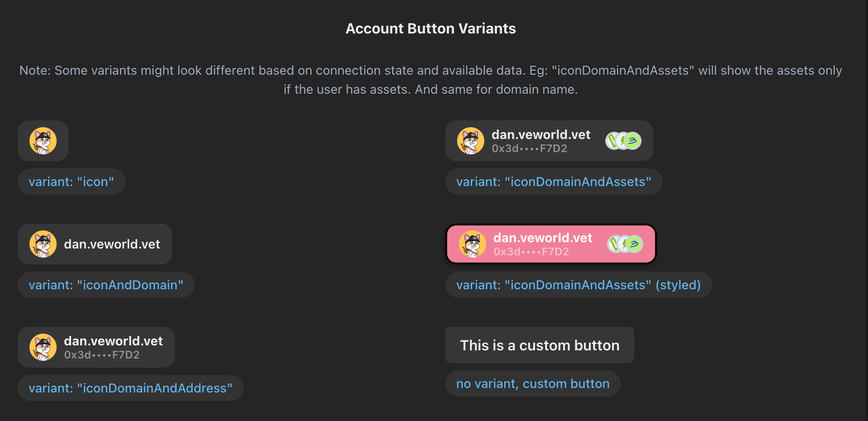
Task: Click the "iconDomainAndAssets" (styled) label
Action: pos(579,285)
